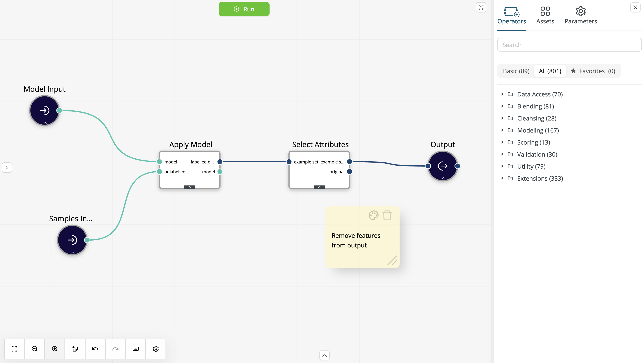Click the Output node left input port
This screenshot has height=363, width=644.
coord(428,166)
